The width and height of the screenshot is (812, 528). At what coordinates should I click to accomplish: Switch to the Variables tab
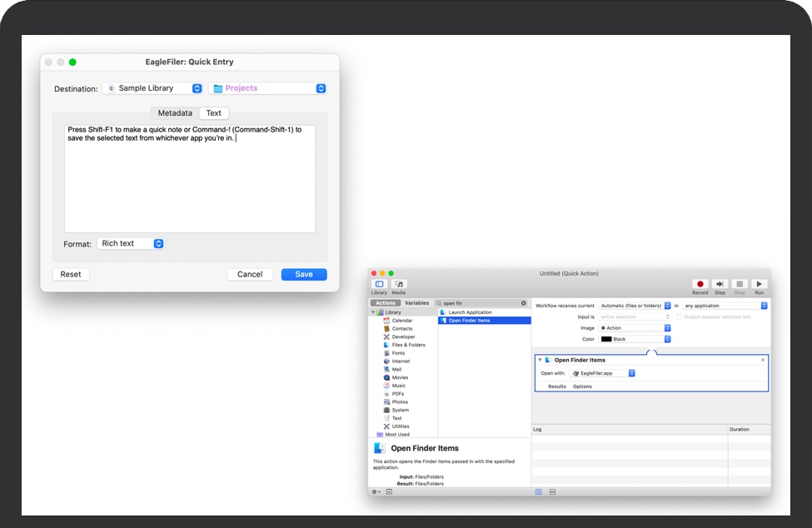pyautogui.click(x=416, y=303)
